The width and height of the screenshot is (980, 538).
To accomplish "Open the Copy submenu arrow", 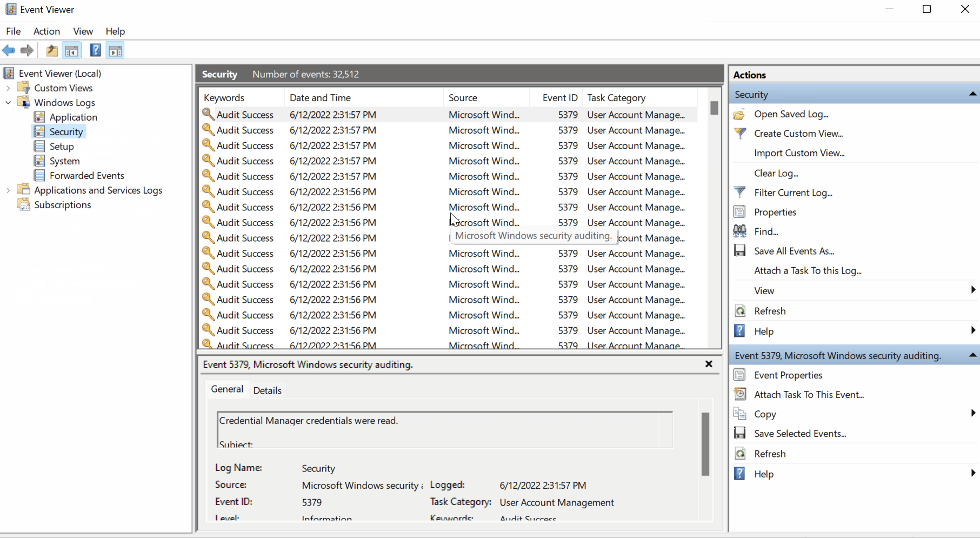I will point(973,414).
